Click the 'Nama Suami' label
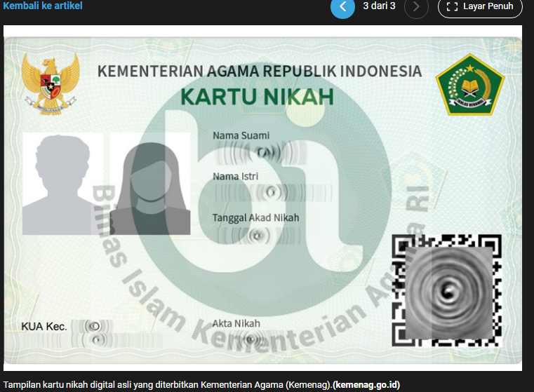This screenshot has height=392, width=534. pyautogui.click(x=241, y=135)
